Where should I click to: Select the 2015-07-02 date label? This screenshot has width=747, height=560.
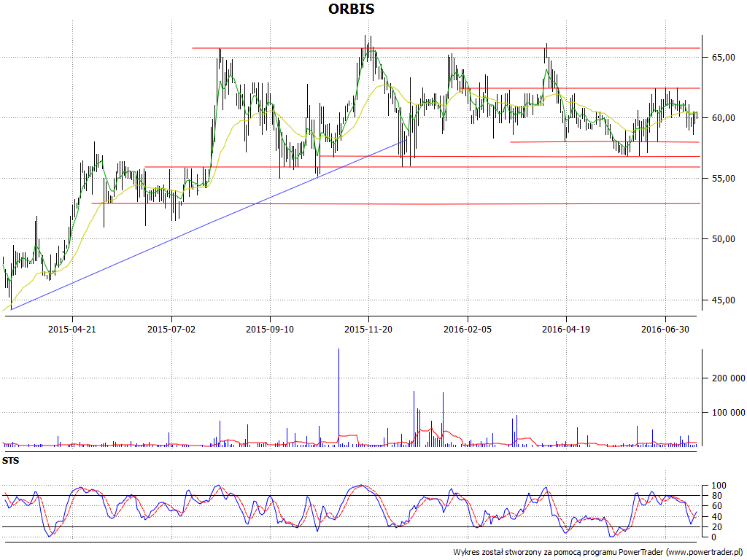(171, 329)
